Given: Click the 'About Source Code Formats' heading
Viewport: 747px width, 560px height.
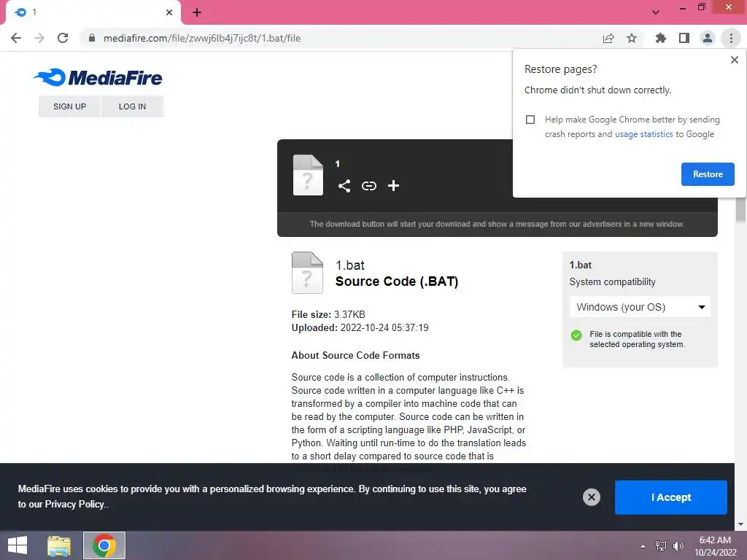Looking at the screenshot, I should pyautogui.click(x=355, y=356).
